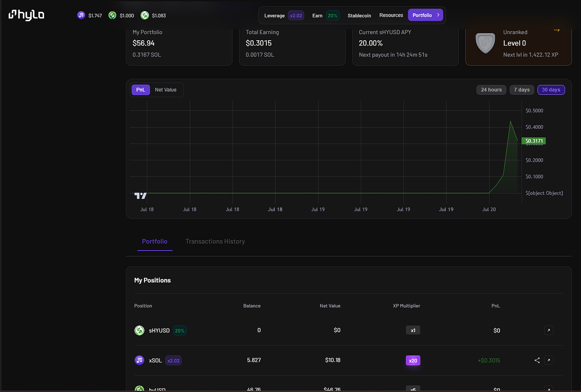
Task: Click the Portfolio button in navbar
Action: point(426,15)
